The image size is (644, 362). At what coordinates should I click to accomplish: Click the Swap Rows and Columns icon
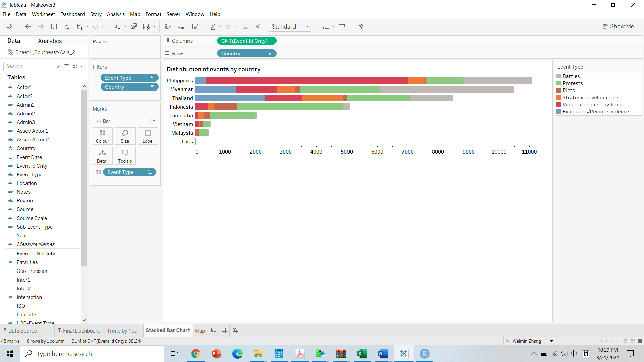click(168, 27)
